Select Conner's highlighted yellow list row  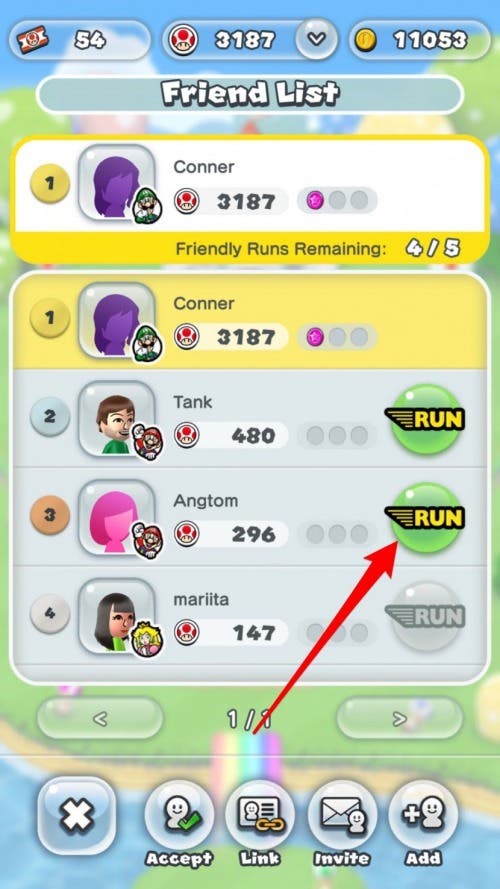pos(249,321)
